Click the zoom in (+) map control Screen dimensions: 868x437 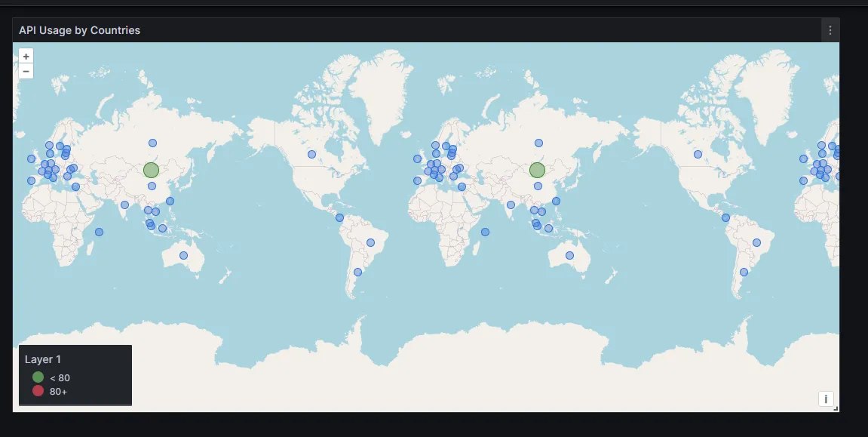click(26, 55)
